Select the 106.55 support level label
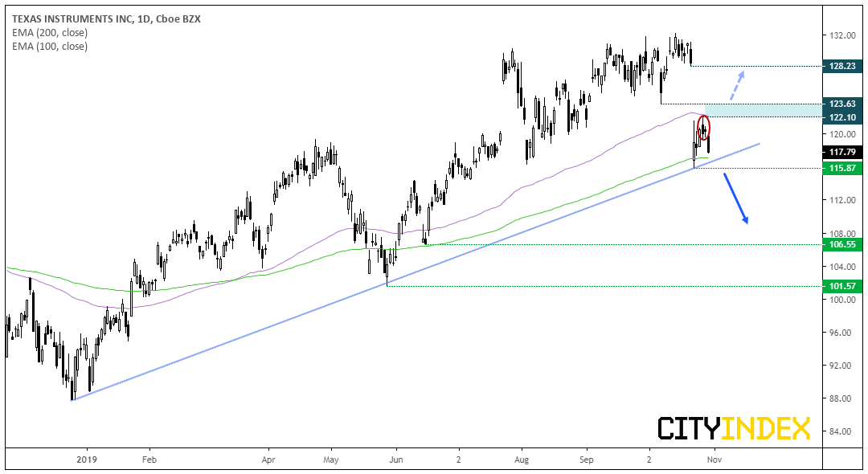 tap(842, 244)
